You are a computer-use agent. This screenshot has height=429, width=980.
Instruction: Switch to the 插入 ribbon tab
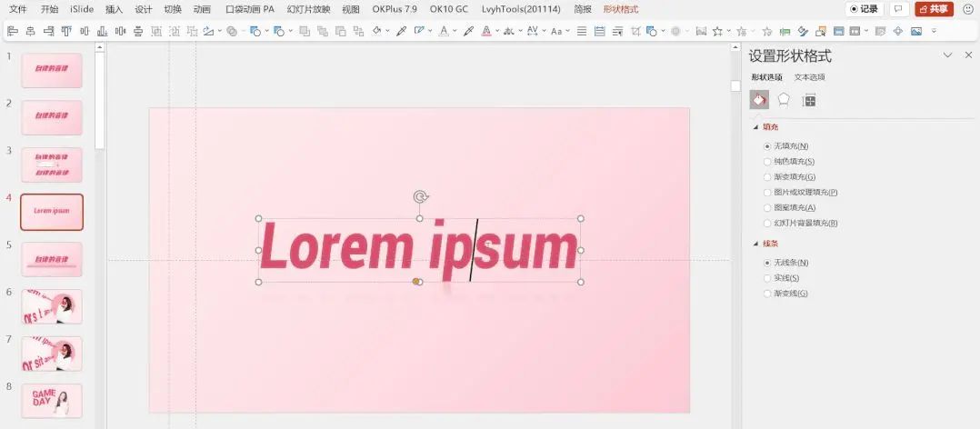(115, 9)
